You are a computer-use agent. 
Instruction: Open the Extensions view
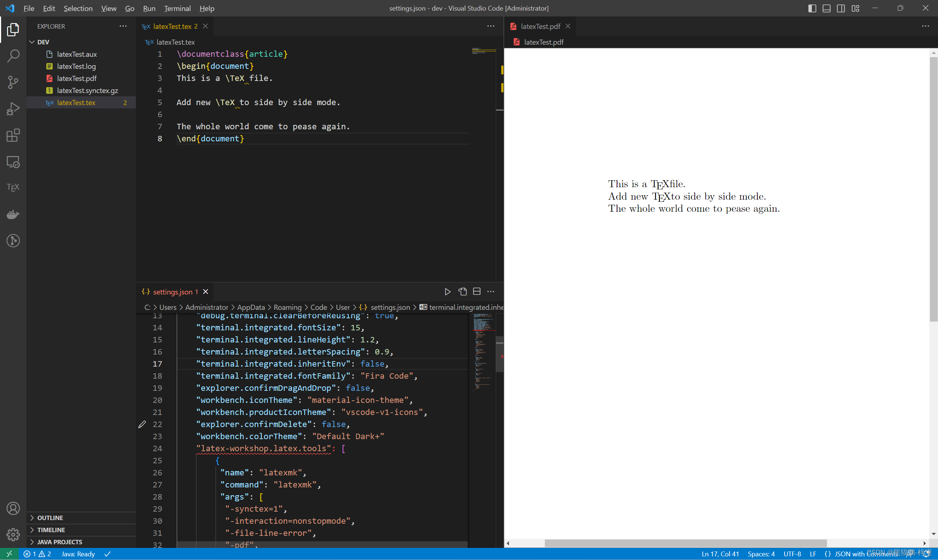[12, 135]
